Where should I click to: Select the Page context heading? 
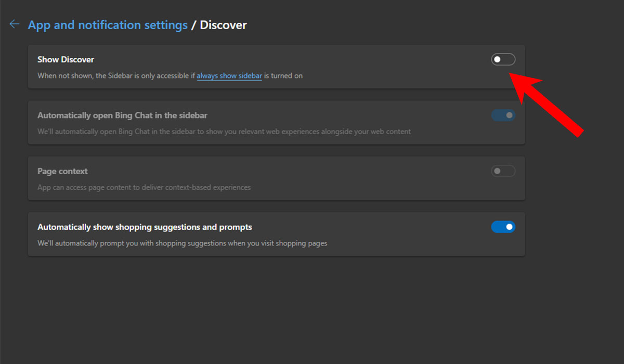click(62, 171)
